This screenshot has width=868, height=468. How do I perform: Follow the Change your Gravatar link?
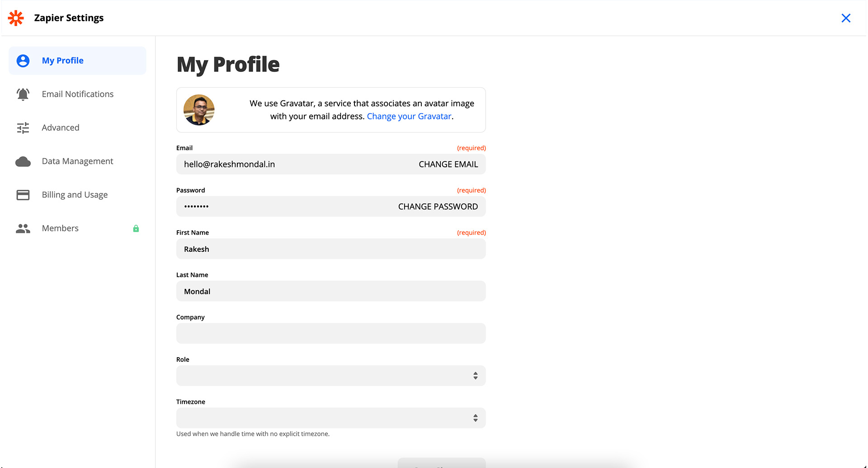(409, 116)
